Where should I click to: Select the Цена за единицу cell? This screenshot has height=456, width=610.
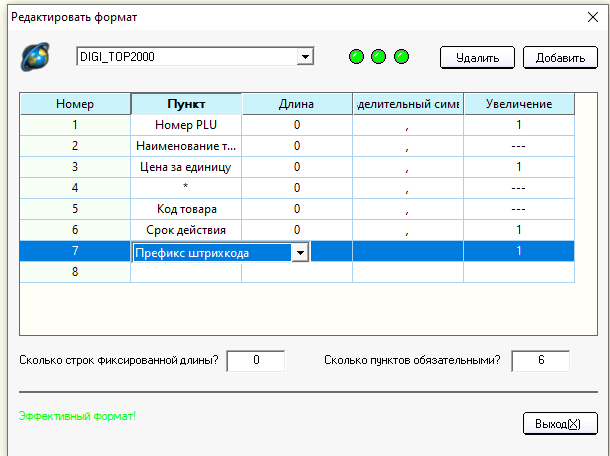pyautogui.click(x=186, y=167)
